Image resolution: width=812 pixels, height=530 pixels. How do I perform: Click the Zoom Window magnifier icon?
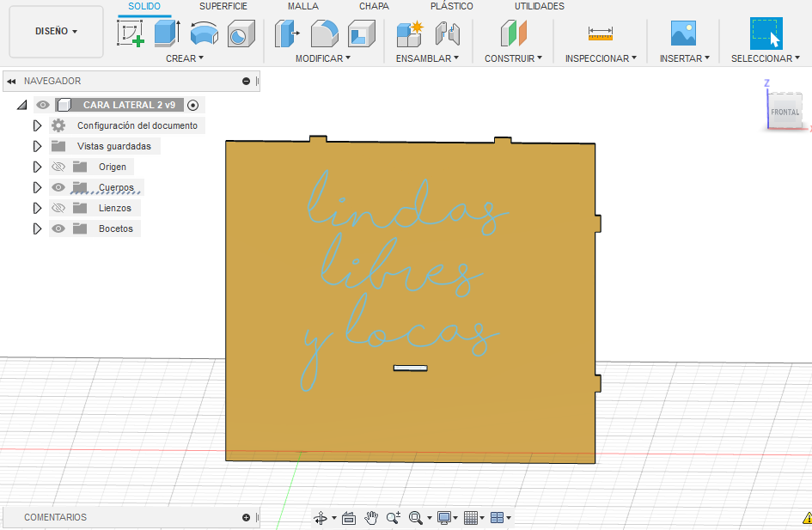coord(415,518)
